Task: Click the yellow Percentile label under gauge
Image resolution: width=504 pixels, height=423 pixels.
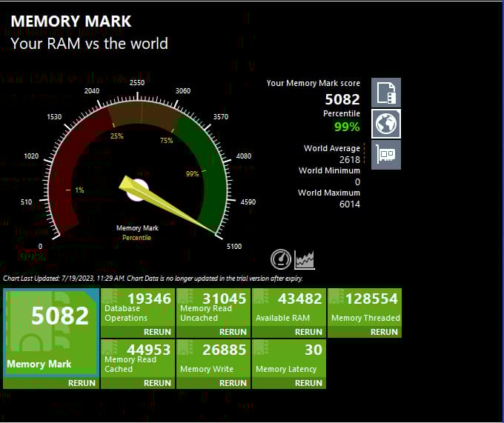Action: point(136,238)
